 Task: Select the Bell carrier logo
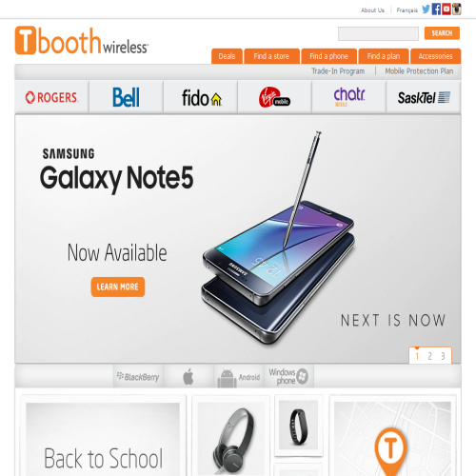(126, 97)
